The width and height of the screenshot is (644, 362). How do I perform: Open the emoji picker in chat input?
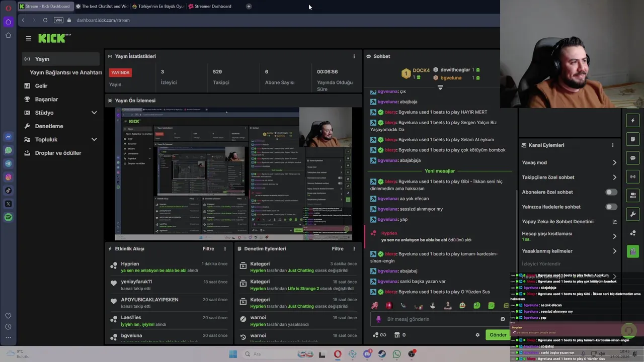click(x=503, y=319)
